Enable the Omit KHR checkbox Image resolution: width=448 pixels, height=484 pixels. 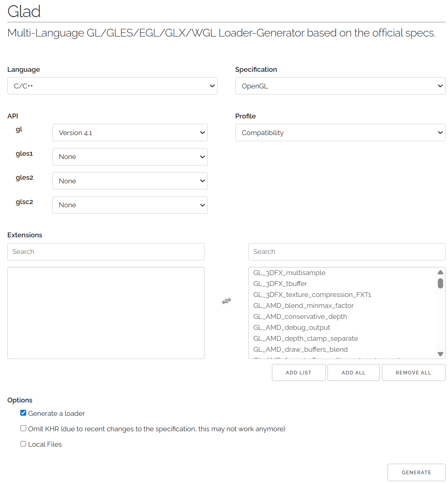coord(24,428)
